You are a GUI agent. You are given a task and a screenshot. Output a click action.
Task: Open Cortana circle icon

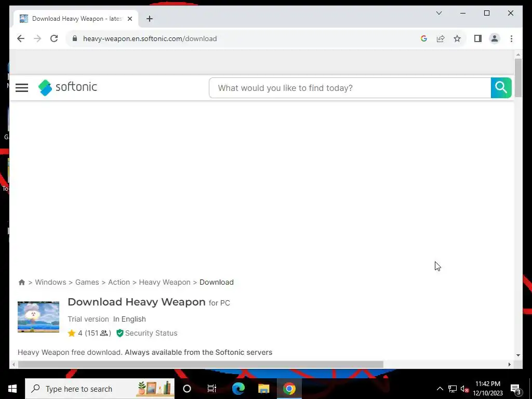point(187,389)
